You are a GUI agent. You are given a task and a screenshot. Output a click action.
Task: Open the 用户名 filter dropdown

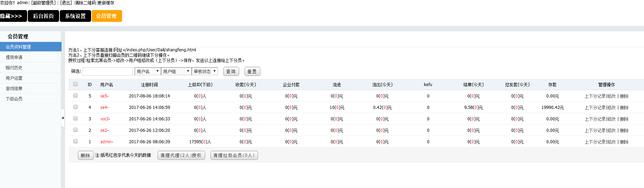147,71
